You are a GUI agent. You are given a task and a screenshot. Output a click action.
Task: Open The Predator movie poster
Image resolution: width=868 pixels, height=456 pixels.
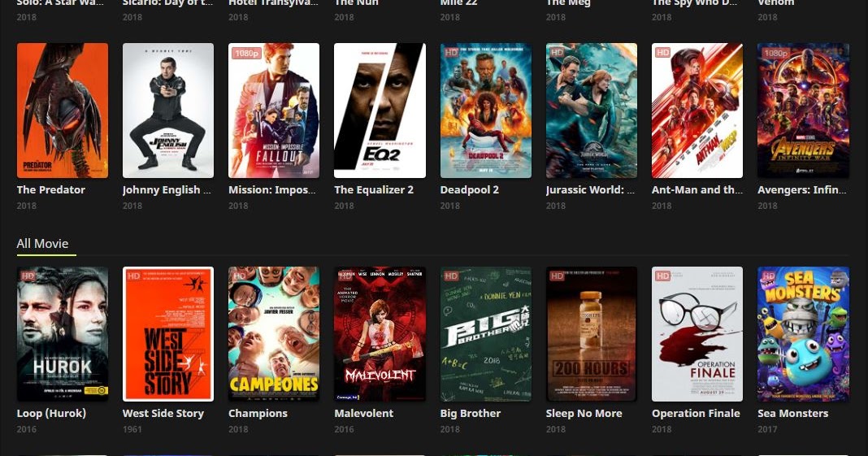pyautogui.click(x=63, y=111)
